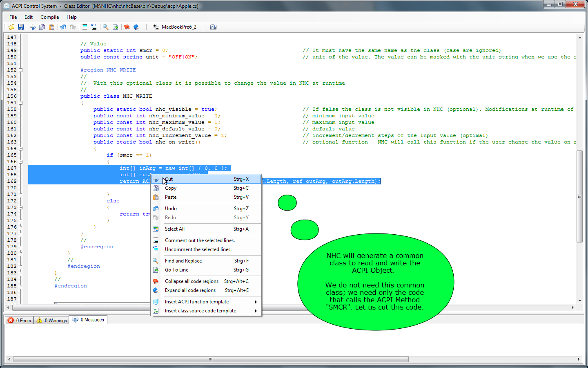Collapse the fold marker at line 152
588x368 pixels.
[x=21, y=70]
